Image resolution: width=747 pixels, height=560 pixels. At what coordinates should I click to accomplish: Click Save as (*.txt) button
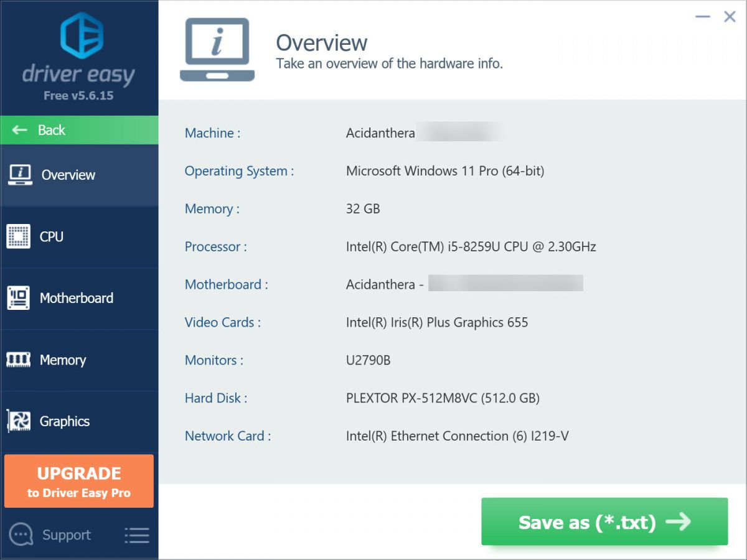[x=604, y=521]
